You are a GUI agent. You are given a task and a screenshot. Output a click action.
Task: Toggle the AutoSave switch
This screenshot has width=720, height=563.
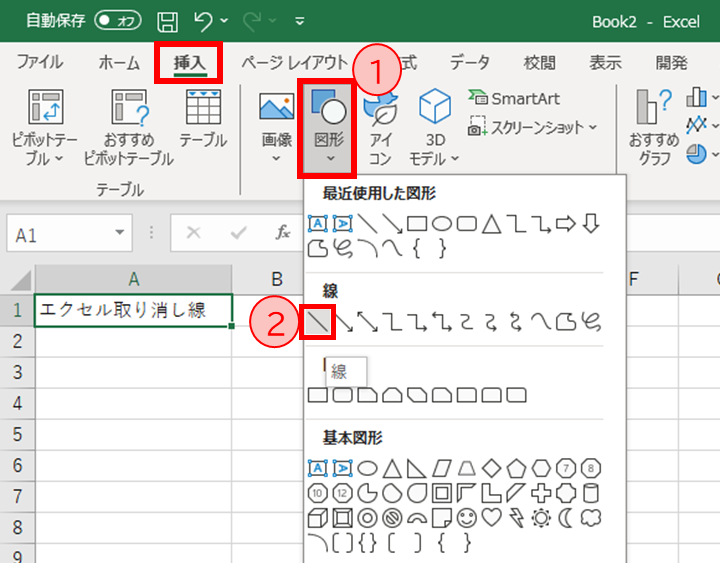coord(118,21)
